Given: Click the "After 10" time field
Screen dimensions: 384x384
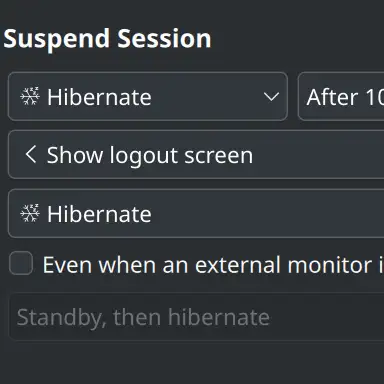Looking at the screenshot, I should [341, 96].
